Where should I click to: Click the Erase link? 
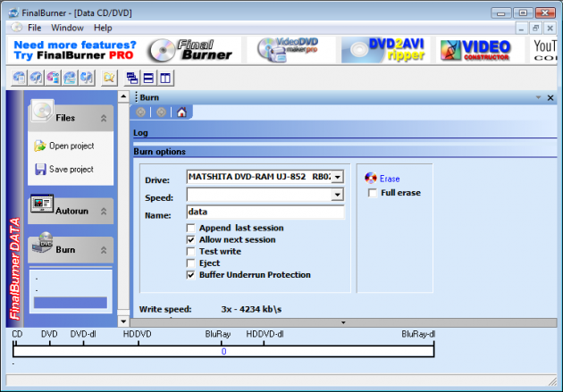point(390,179)
